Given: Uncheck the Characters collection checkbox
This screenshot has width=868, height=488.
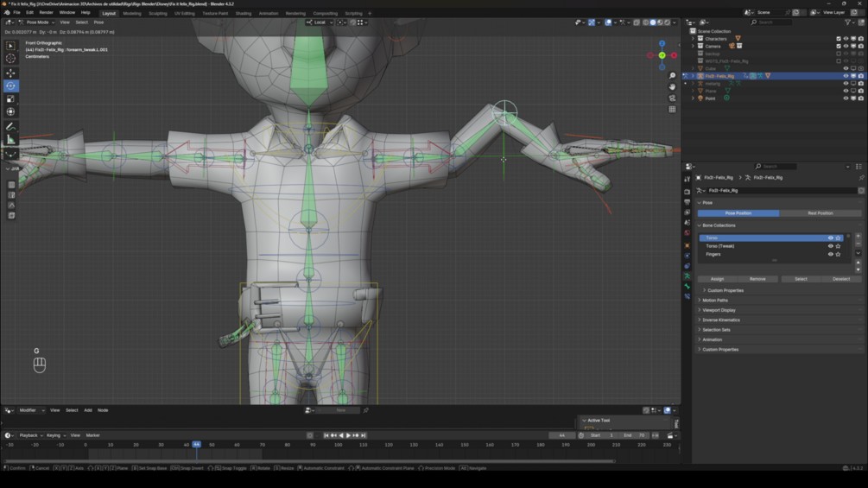Looking at the screenshot, I should 839,39.
